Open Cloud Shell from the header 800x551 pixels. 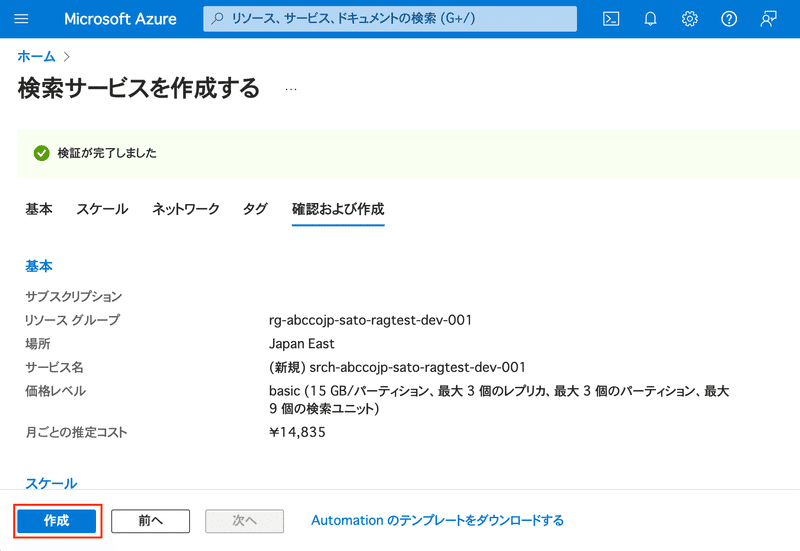pos(611,19)
